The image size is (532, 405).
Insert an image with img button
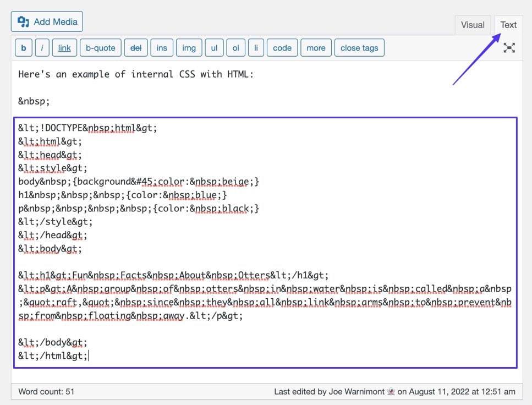[189, 48]
